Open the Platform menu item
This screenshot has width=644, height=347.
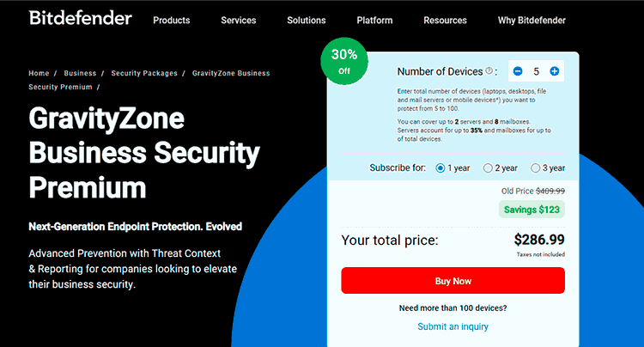374,20
